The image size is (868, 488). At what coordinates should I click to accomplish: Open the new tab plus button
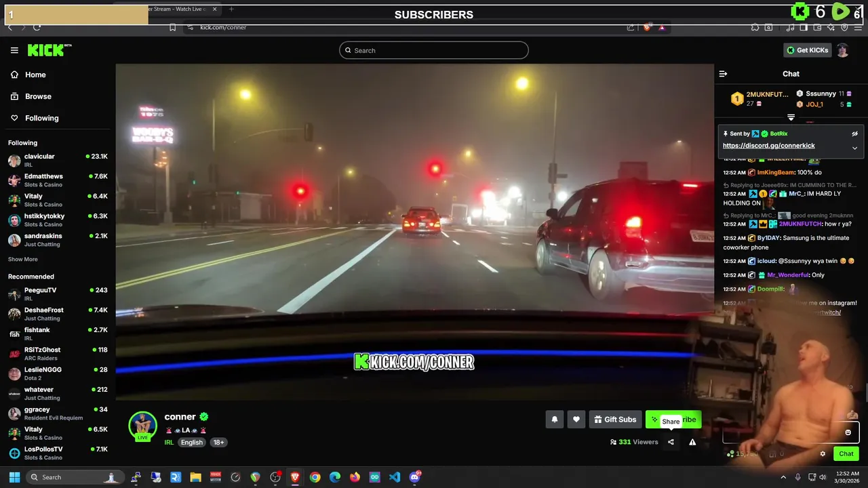tap(231, 9)
